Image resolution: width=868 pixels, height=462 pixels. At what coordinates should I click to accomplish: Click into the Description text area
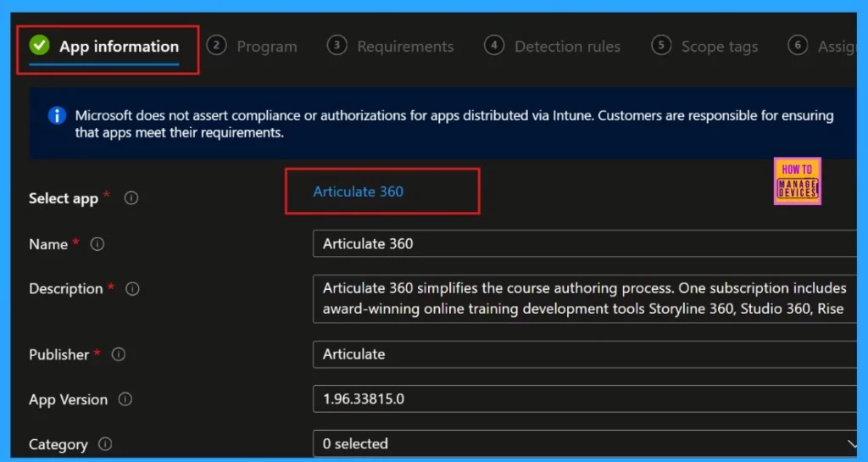pyautogui.click(x=585, y=298)
